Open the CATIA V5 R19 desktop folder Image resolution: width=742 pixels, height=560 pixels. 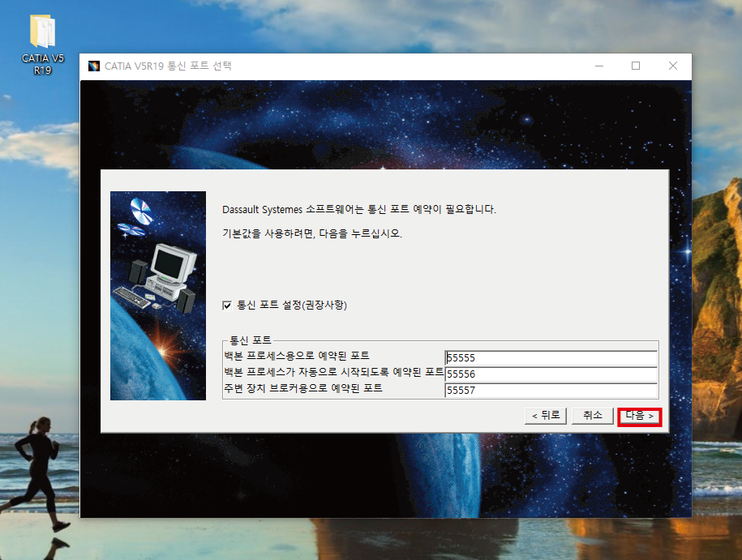click(x=43, y=45)
